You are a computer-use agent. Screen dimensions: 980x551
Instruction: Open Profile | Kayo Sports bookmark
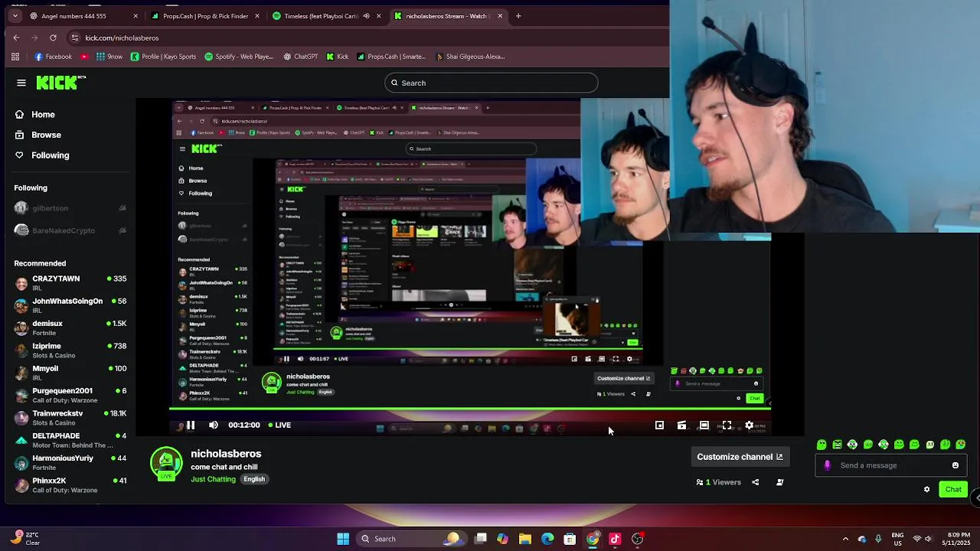pyautogui.click(x=163, y=57)
